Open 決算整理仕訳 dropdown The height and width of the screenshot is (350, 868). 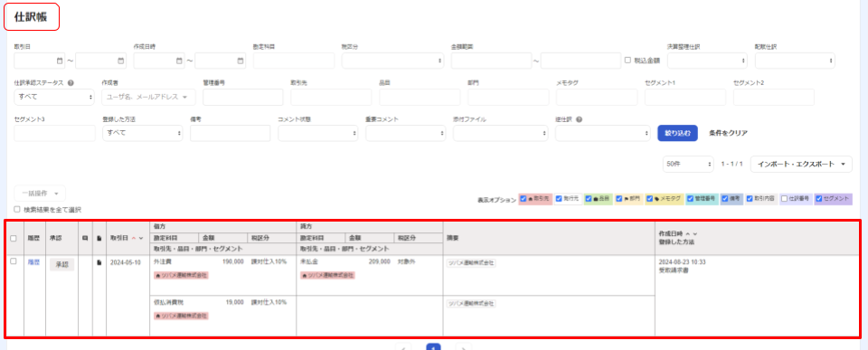click(x=708, y=61)
